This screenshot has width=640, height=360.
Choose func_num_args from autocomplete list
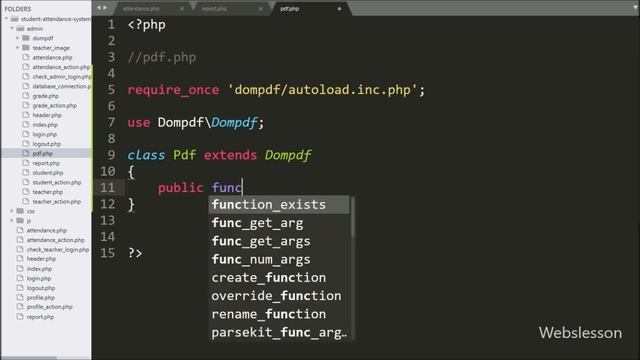279,259
